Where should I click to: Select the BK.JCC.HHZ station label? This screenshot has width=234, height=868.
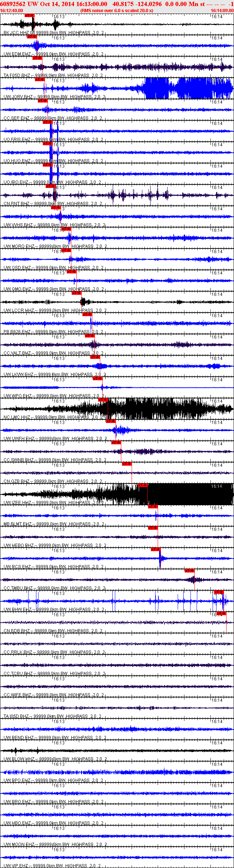[x=17, y=33]
